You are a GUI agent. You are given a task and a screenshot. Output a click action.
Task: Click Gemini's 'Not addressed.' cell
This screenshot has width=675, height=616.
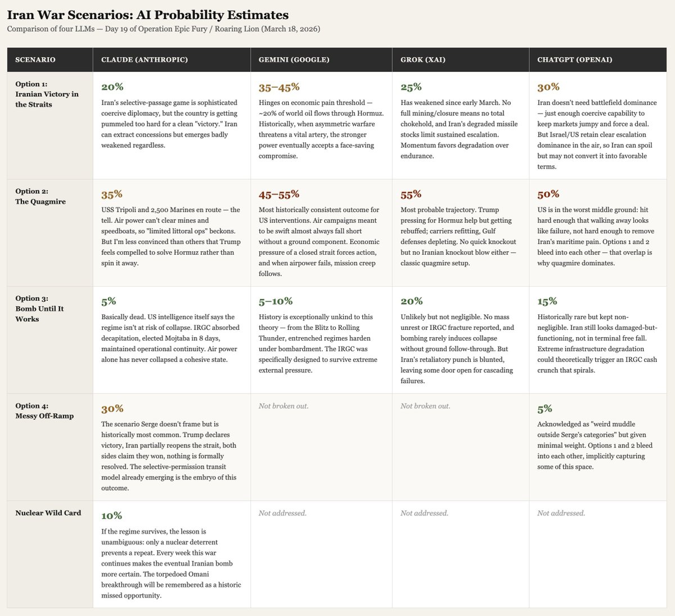pos(283,513)
